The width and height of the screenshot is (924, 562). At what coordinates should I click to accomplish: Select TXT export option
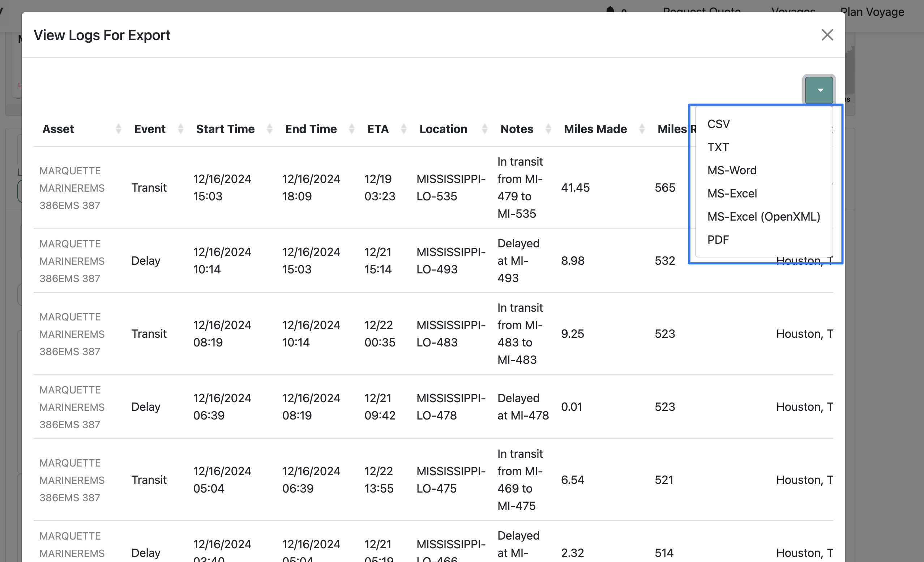point(718,147)
